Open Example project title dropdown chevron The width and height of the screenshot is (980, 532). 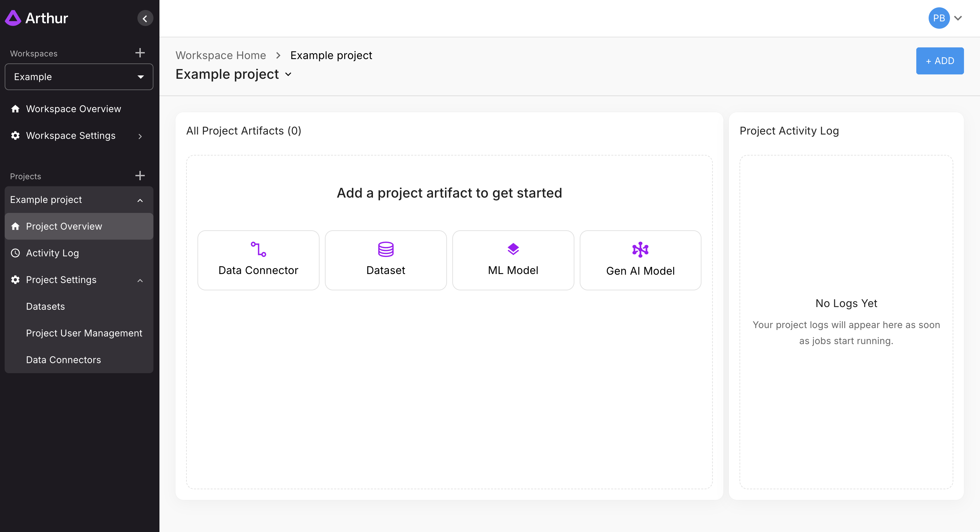tap(289, 74)
